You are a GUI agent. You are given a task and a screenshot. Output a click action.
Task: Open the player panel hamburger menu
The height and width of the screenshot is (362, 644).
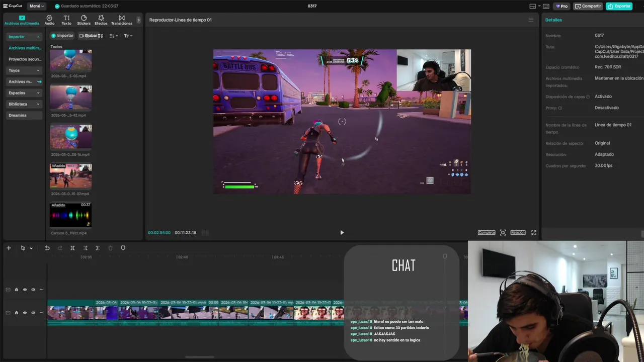click(530, 20)
